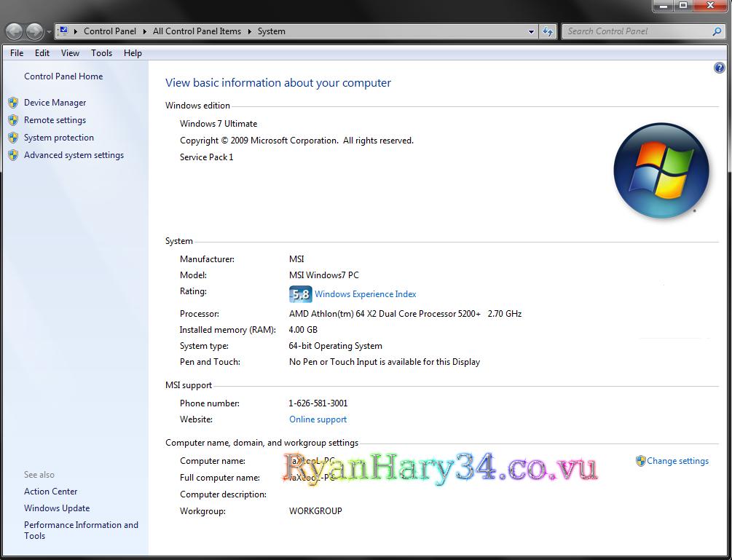Open Remote settings link
This screenshot has height=560, width=732.
(x=55, y=120)
